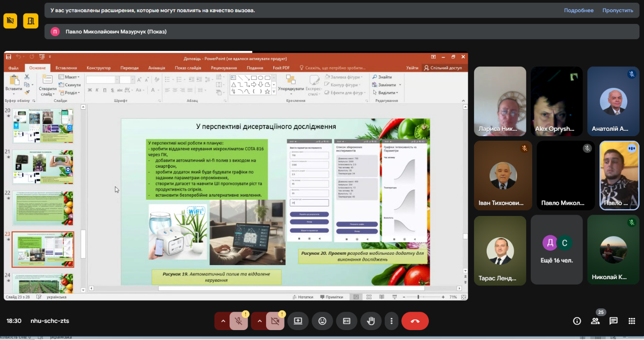Unmute the microphone button
Image resolution: width=644 pixels, height=340 pixels.
[239, 321]
